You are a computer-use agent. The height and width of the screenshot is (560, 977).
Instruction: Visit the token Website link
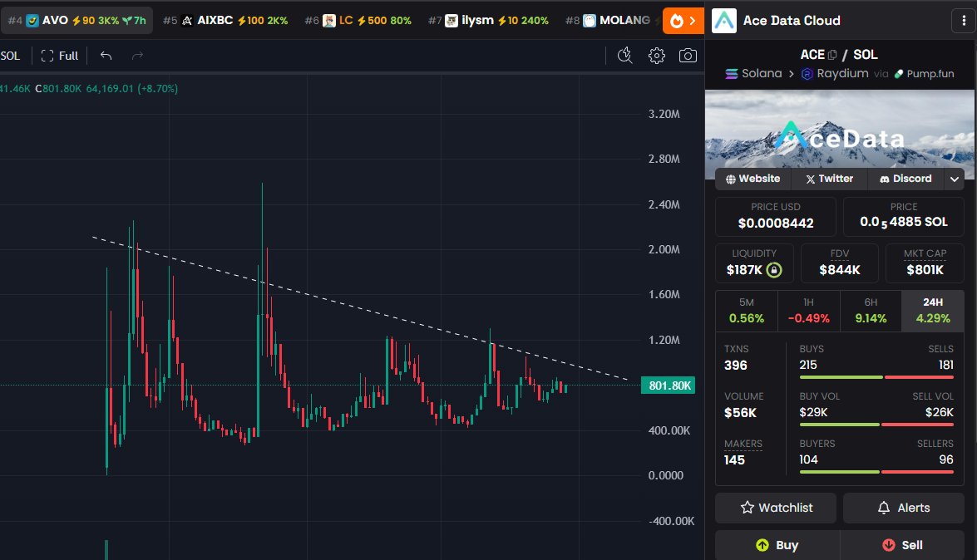click(x=752, y=179)
